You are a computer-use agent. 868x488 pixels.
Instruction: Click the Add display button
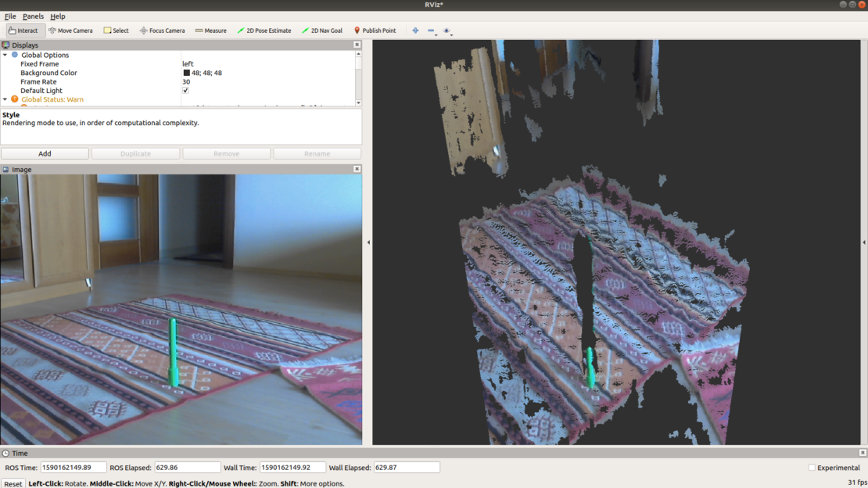(45, 153)
